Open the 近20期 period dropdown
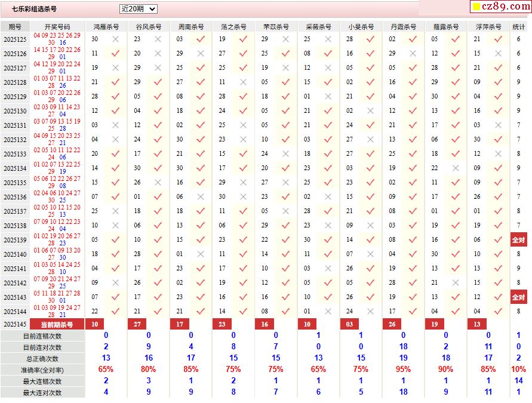Viewport: 532px width, 403px height. pos(138,9)
